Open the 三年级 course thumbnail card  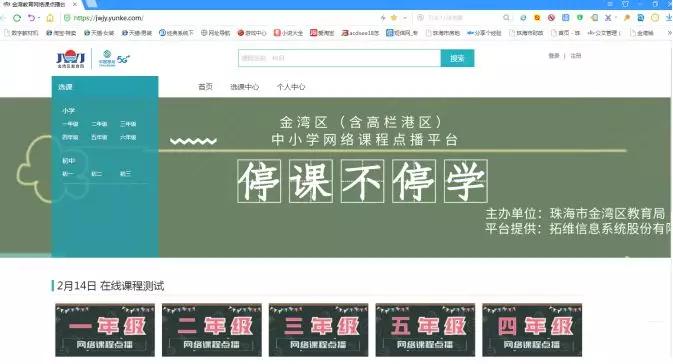pyautogui.click(x=318, y=330)
